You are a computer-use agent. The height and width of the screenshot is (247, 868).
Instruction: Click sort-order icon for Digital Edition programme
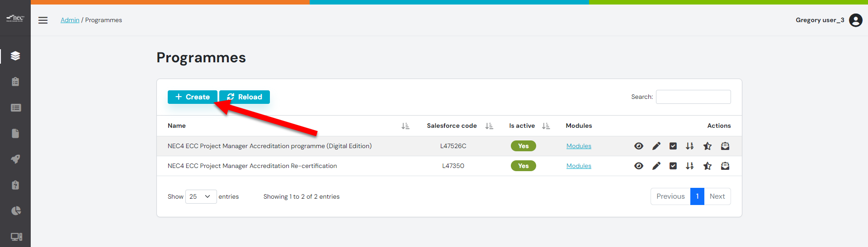(690, 146)
